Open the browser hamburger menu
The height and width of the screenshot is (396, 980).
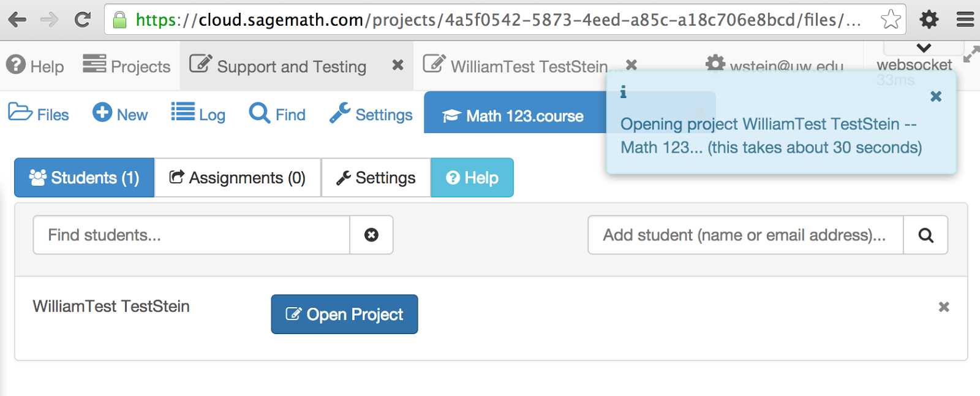pyautogui.click(x=965, y=20)
